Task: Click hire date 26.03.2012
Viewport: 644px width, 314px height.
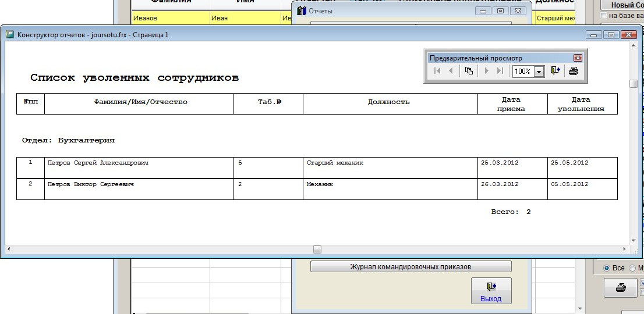Action: pos(500,184)
